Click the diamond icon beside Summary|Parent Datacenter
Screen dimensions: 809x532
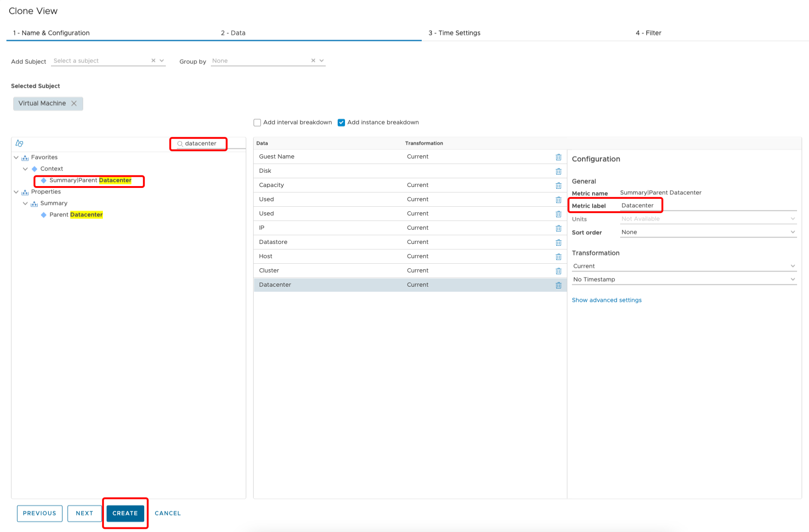pyautogui.click(x=44, y=180)
